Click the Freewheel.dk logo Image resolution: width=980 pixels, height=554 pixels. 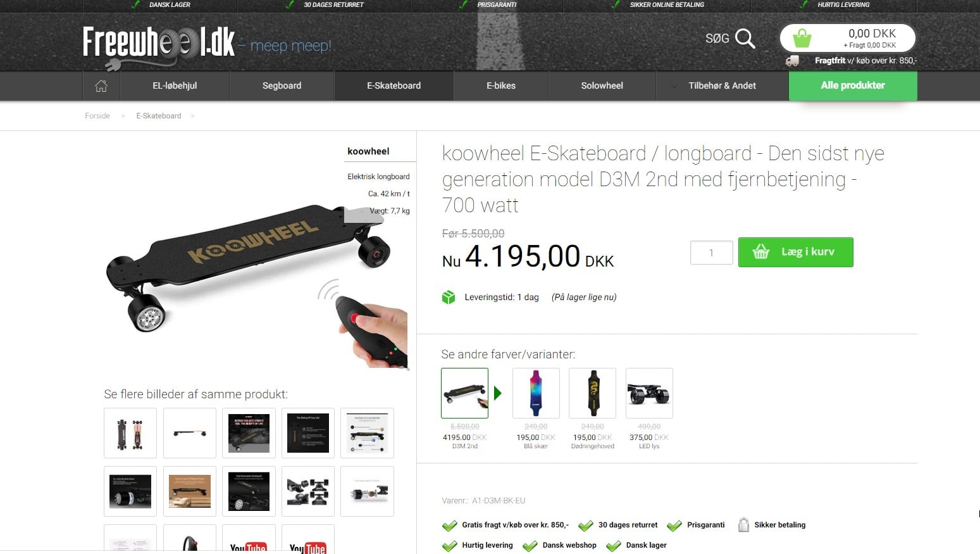(x=159, y=44)
